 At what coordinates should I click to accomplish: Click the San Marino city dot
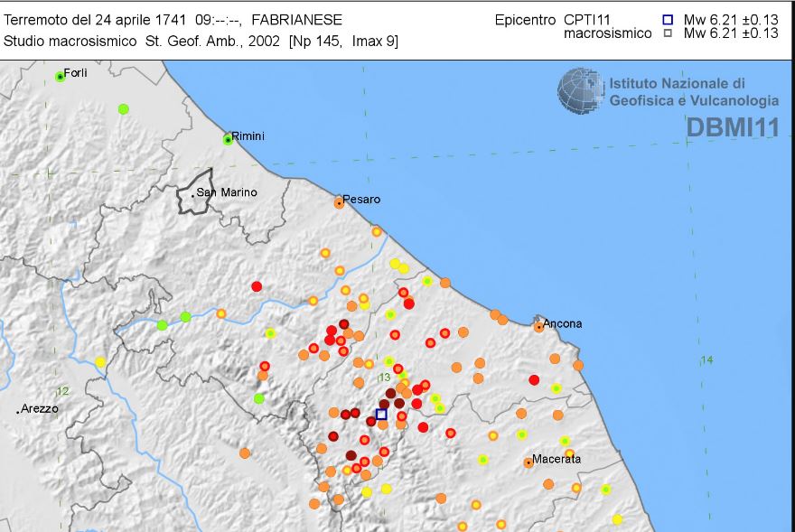coord(193,193)
